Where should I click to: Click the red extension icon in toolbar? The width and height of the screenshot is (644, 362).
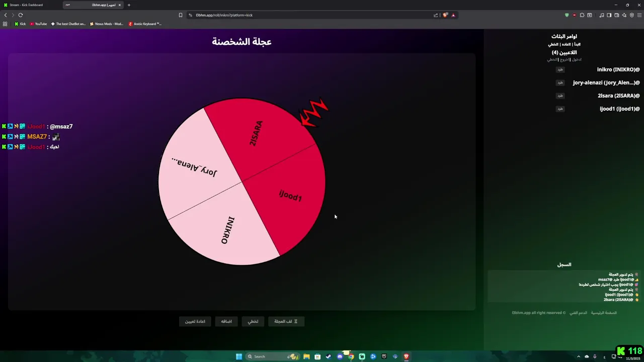[575, 15]
